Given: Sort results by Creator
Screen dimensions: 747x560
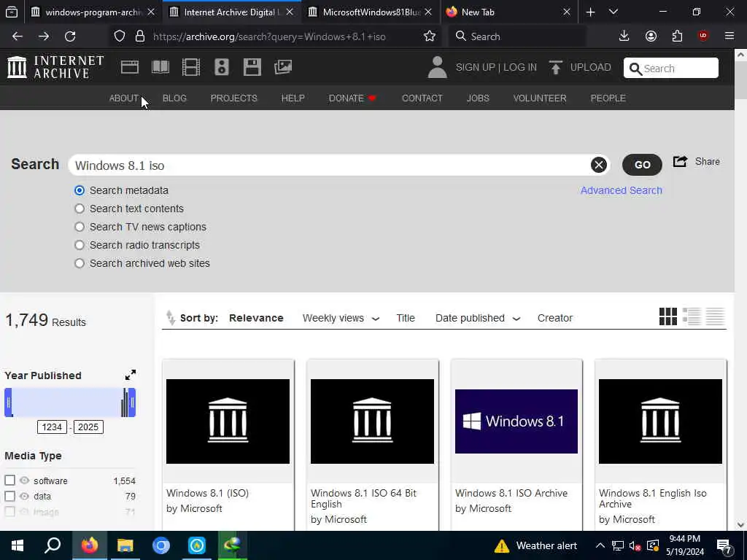Looking at the screenshot, I should [x=555, y=318].
